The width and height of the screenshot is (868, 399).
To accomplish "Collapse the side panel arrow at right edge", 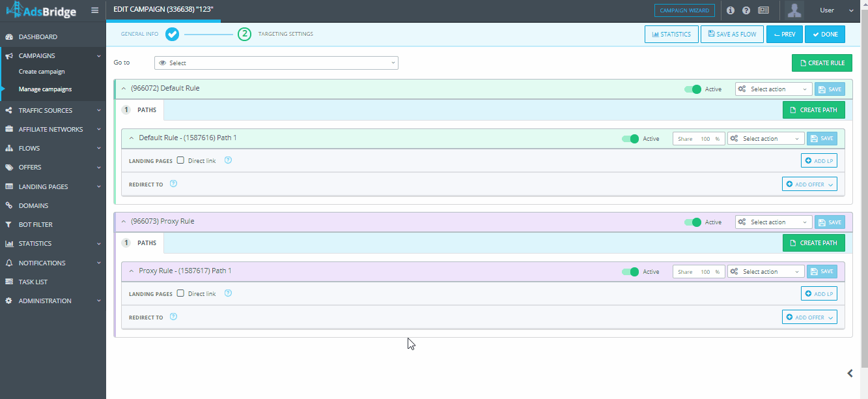I will pyautogui.click(x=850, y=374).
